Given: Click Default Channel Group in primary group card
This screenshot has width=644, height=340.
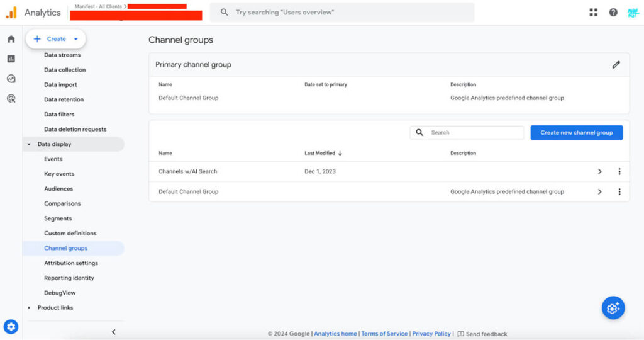Looking at the screenshot, I should point(189,98).
